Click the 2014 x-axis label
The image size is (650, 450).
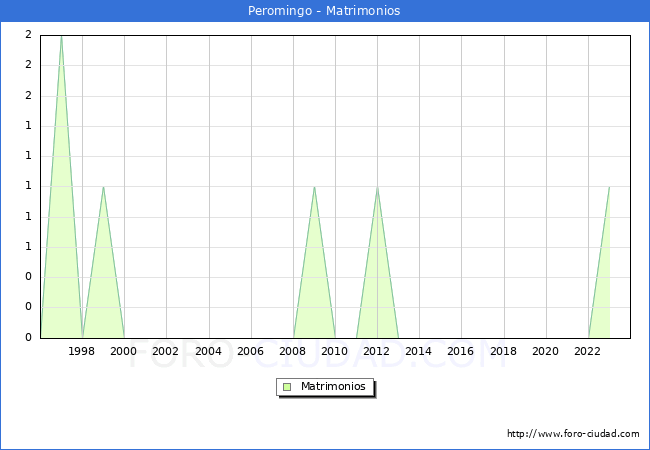(419, 351)
